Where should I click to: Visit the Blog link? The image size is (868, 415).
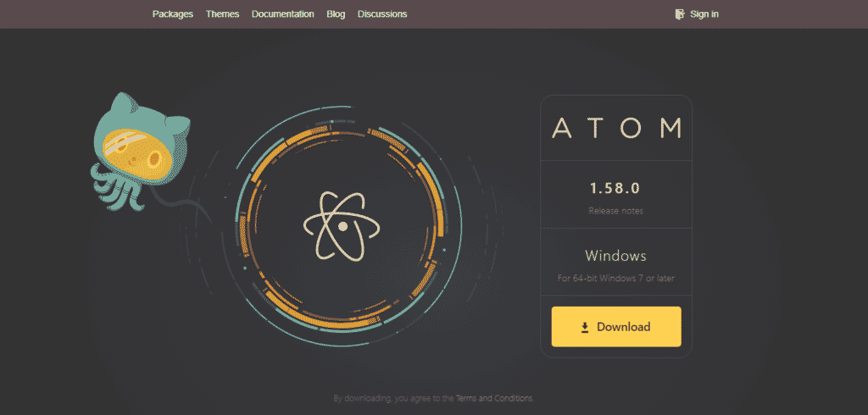pos(336,14)
